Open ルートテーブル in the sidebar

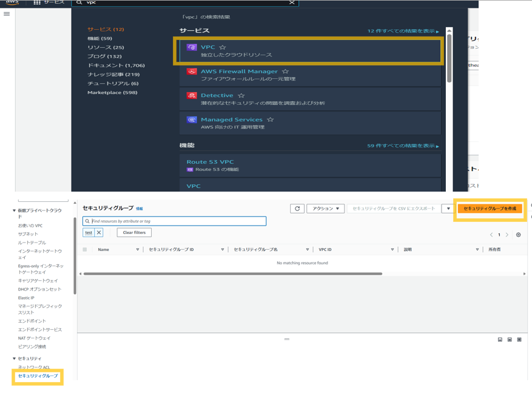pos(32,243)
